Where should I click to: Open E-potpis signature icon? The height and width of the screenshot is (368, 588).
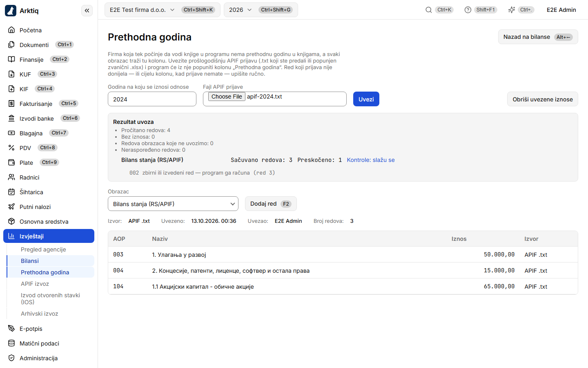point(11,328)
